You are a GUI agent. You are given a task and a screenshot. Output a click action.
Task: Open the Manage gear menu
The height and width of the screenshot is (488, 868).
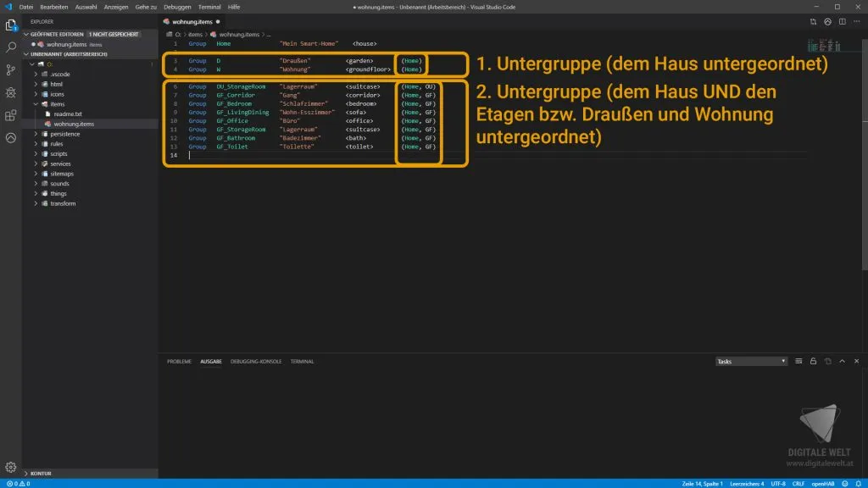pyautogui.click(x=10, y=467)
